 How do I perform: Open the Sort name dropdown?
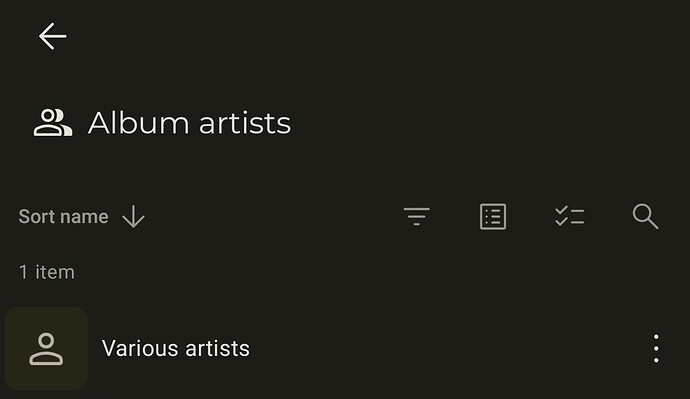(x=82, y=216)
